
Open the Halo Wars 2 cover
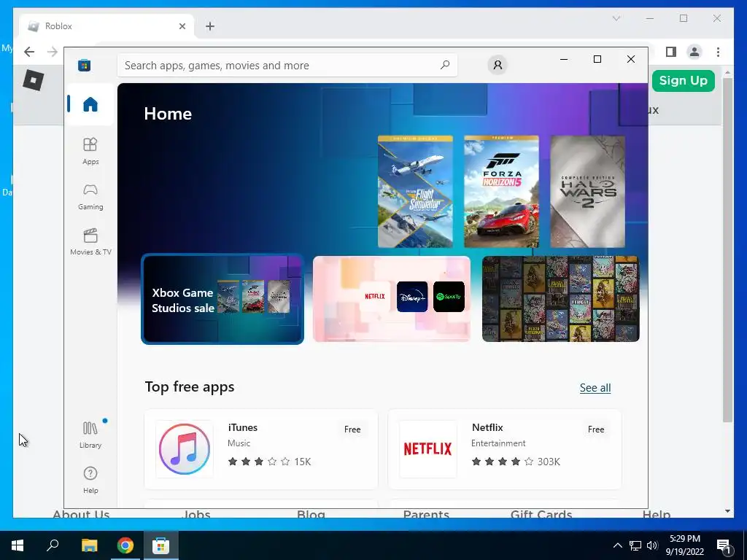[587, 192]
